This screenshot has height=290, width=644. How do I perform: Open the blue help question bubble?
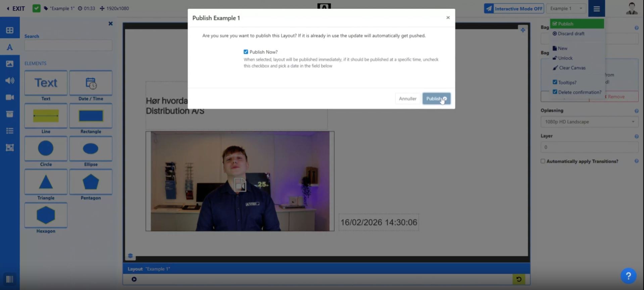click(628, 276)
